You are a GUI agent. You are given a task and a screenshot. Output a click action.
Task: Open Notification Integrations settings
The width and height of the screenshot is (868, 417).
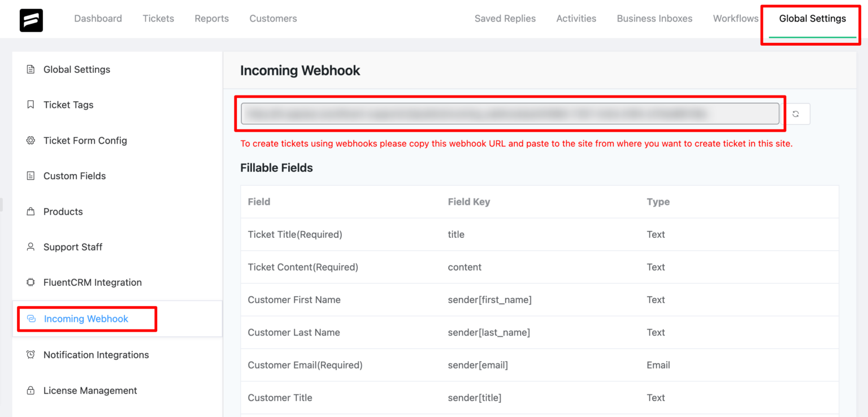point(96,354)
